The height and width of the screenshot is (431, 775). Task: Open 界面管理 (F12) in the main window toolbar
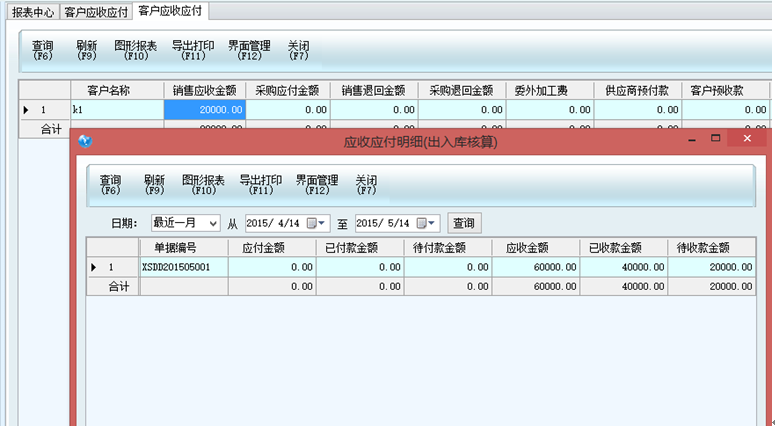(249, 51)
